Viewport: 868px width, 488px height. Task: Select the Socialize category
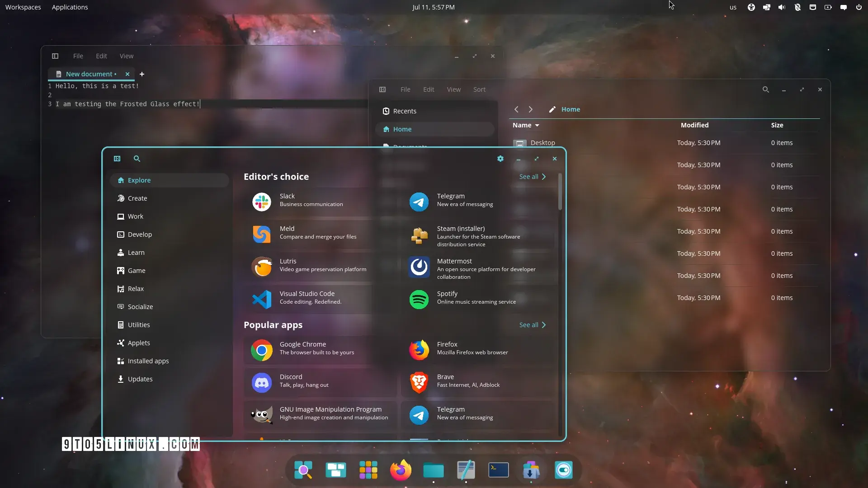point(169,307)
